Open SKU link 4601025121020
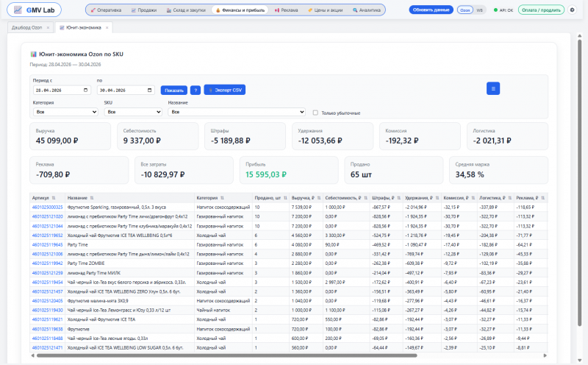 click(47, 216)
